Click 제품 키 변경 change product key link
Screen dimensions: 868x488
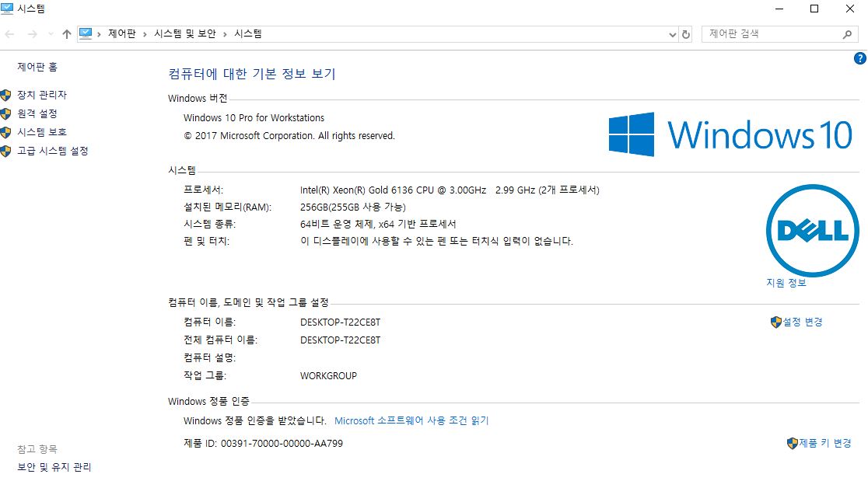click(824, 443)
